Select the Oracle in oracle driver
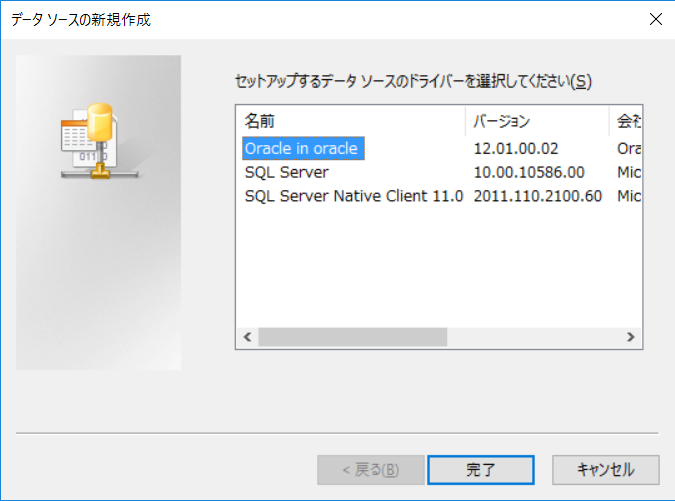Screen dimensions: 675x501 pyautogui.click(x=303, y=148)
